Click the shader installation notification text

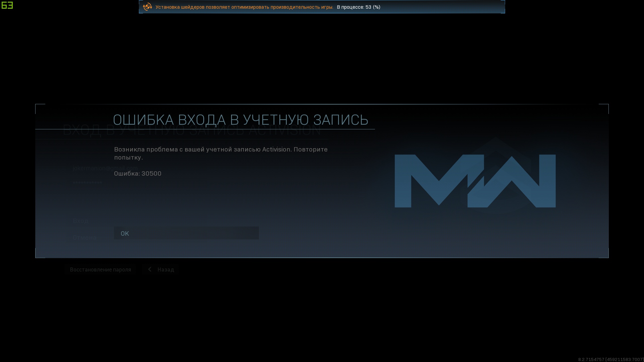point(244,7)
